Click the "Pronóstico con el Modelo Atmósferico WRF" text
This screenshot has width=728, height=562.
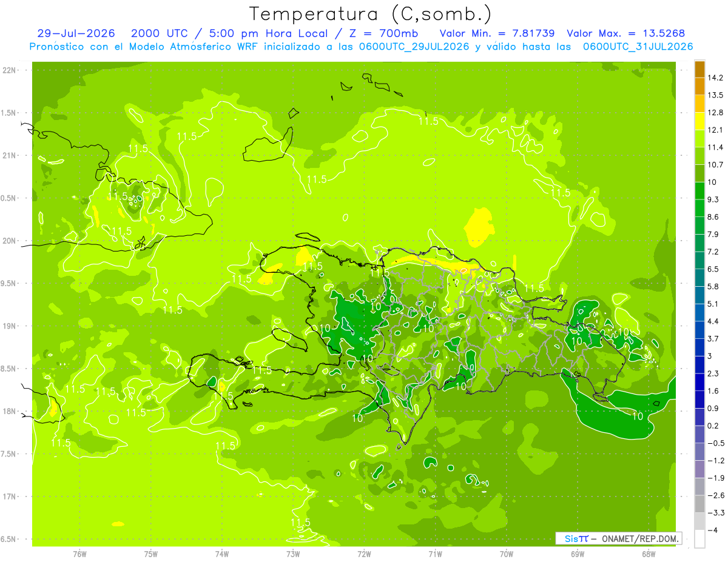(144, 47)
